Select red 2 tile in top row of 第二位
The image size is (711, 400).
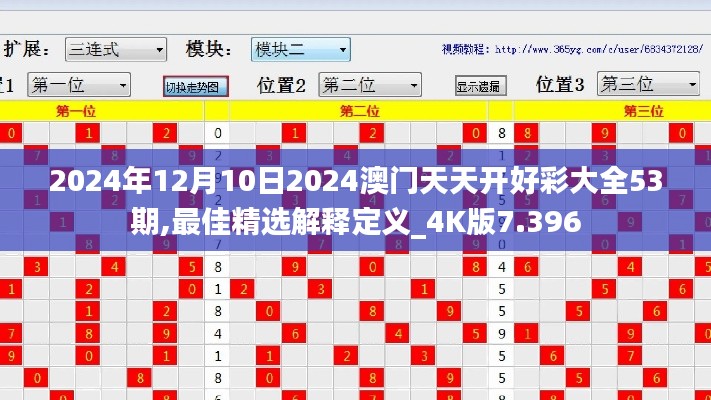(372, 133)
